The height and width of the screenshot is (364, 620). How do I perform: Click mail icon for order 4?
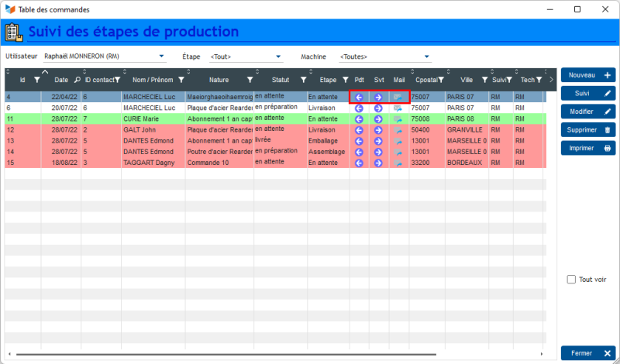(398, 98)
